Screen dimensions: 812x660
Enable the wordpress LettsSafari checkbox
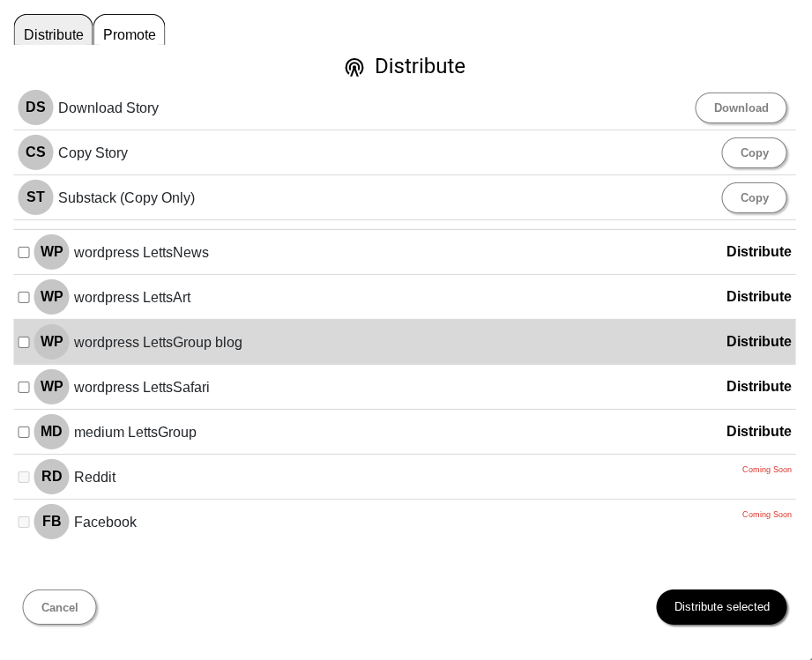[24, 388]
